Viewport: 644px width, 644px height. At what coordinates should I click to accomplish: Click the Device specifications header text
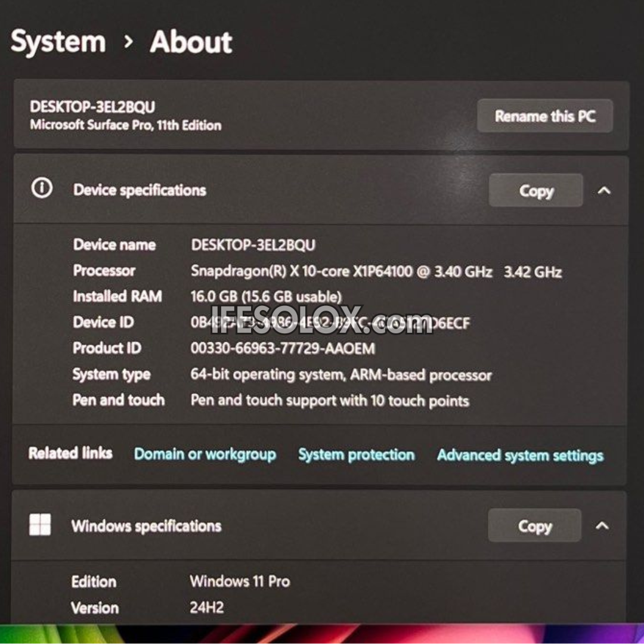pos(140,190)
